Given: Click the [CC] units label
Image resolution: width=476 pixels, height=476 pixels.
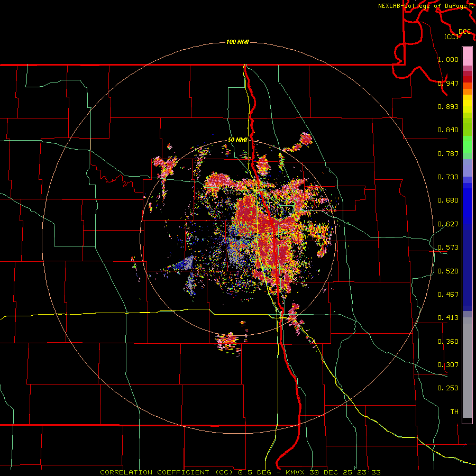Looking at the screenshot, I should tap(452, 36).
